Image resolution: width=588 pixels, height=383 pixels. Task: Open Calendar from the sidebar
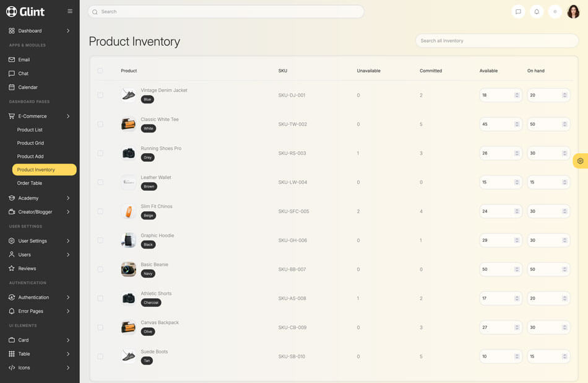[x=28, y=87]
